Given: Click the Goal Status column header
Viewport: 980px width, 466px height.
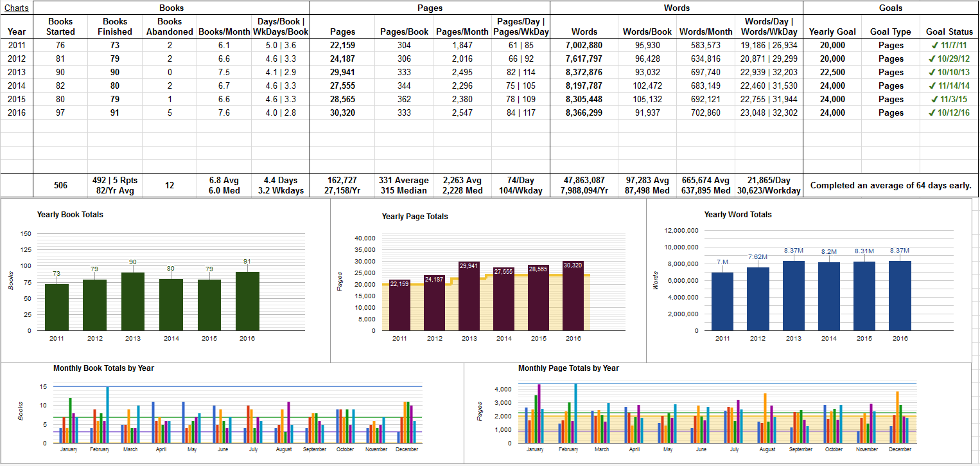Looking at the screenshot, I should [949, 31].
